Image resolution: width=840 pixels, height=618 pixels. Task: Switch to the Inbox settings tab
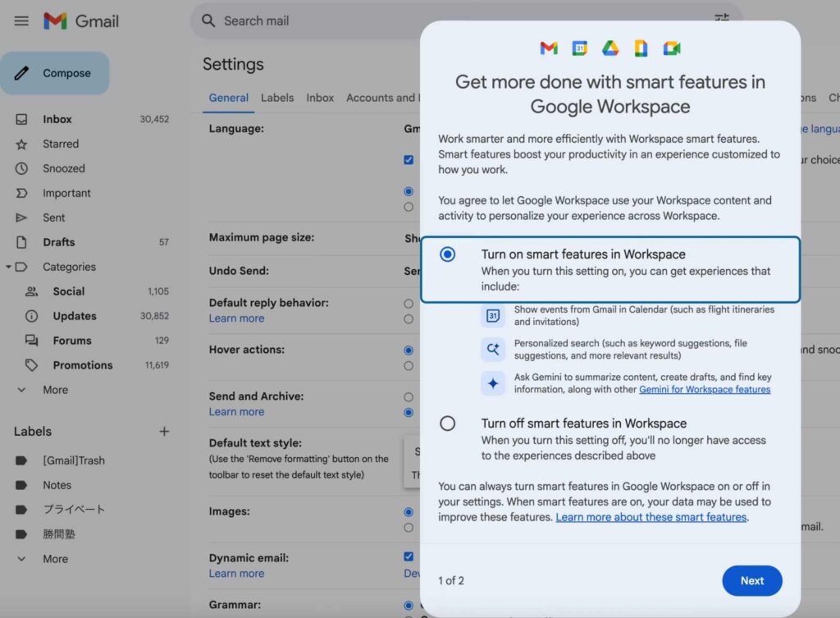pyautogui.click(x=320, y=98)
